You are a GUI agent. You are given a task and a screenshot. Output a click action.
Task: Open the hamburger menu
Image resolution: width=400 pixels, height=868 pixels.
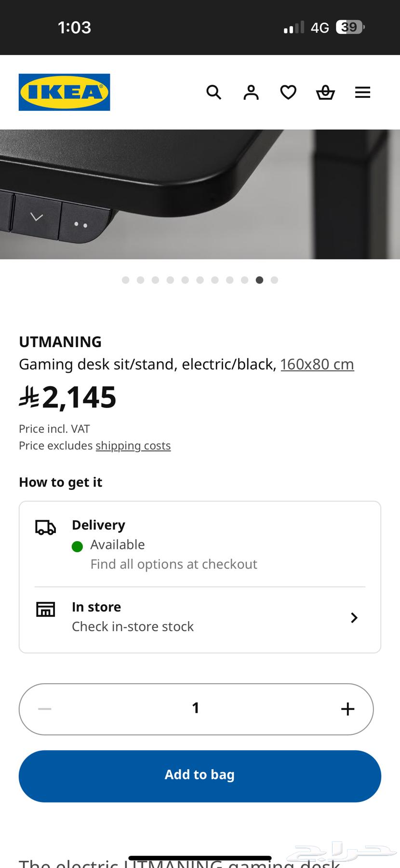tap(362, 92)
